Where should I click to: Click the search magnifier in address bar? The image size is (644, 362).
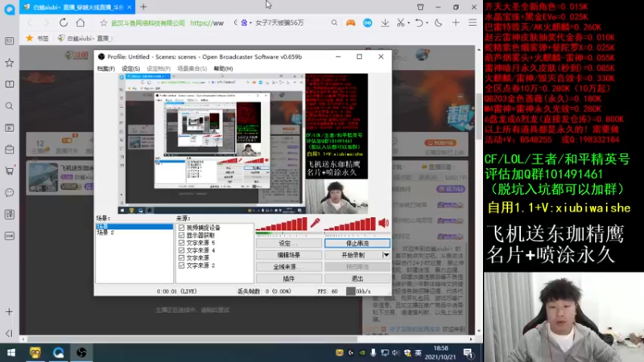[334, 23]
